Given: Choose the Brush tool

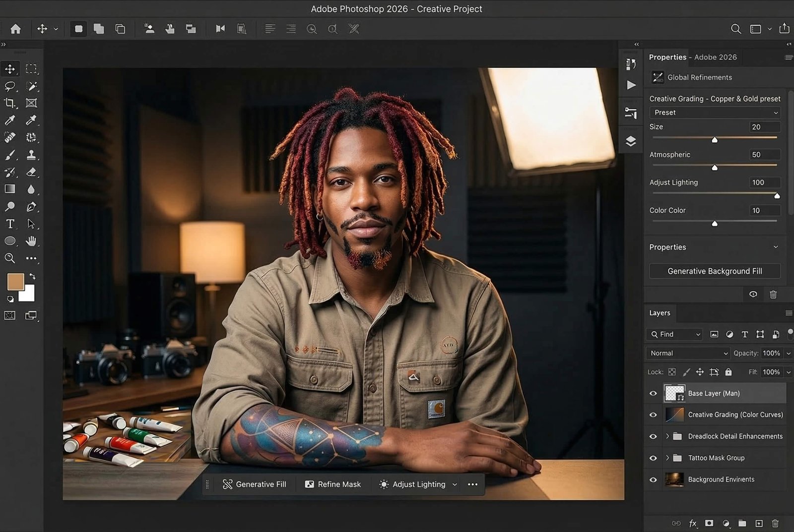Looking at the screenshot, I should tap(10, 155).
